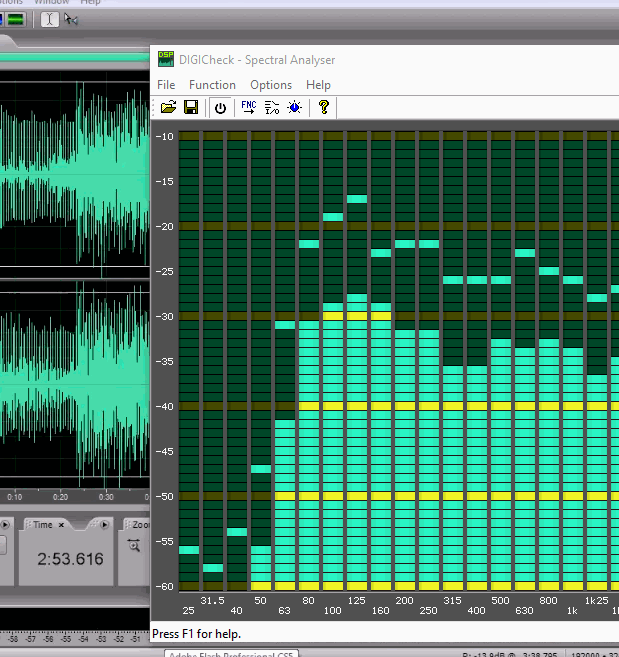Click the 0:10 marker on the timeline ruler

[15, 497]
